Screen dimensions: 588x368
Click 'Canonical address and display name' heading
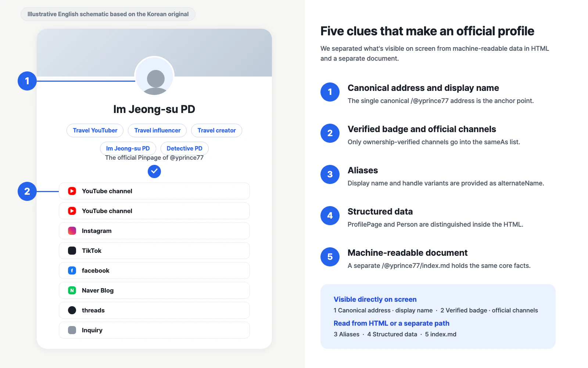point(423,88)
